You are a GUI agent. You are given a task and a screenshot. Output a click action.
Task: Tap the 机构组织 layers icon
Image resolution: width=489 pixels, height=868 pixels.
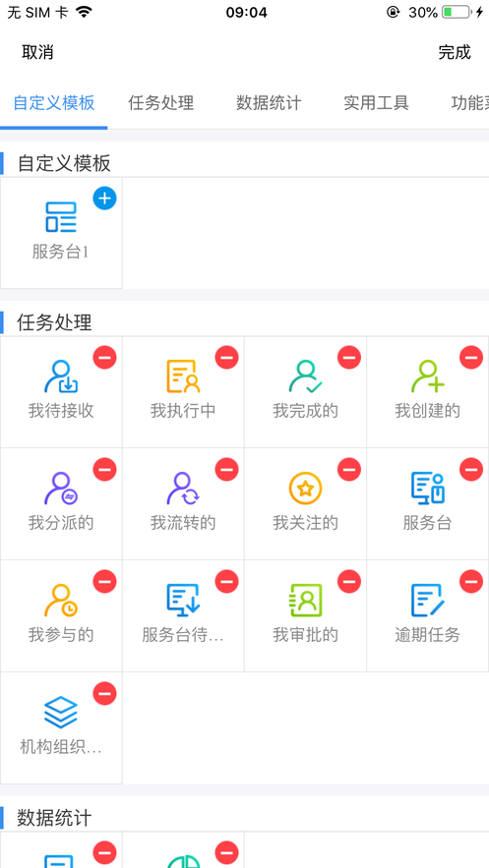coord(61,713)
